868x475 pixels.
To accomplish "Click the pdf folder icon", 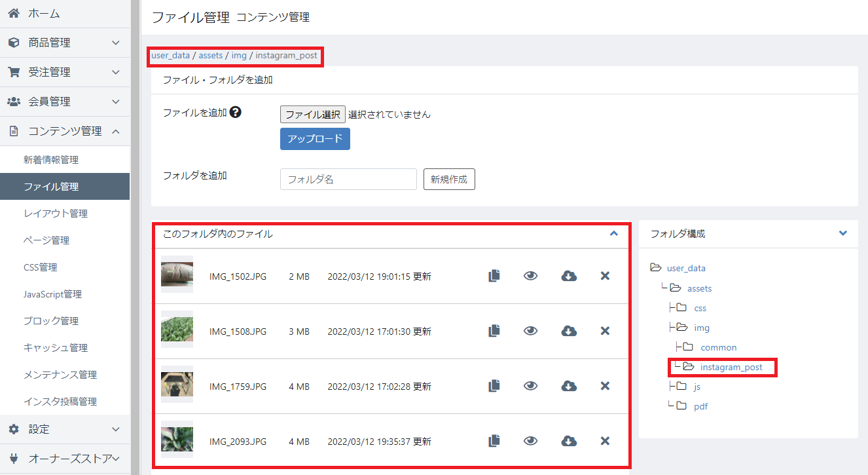I will [681, 406].
